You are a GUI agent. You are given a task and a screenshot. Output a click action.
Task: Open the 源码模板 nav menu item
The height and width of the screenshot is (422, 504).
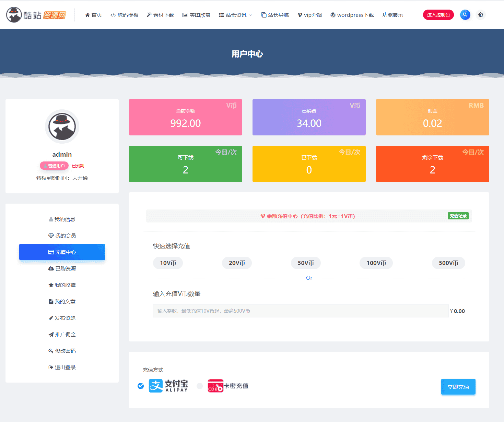click(125, 15)
